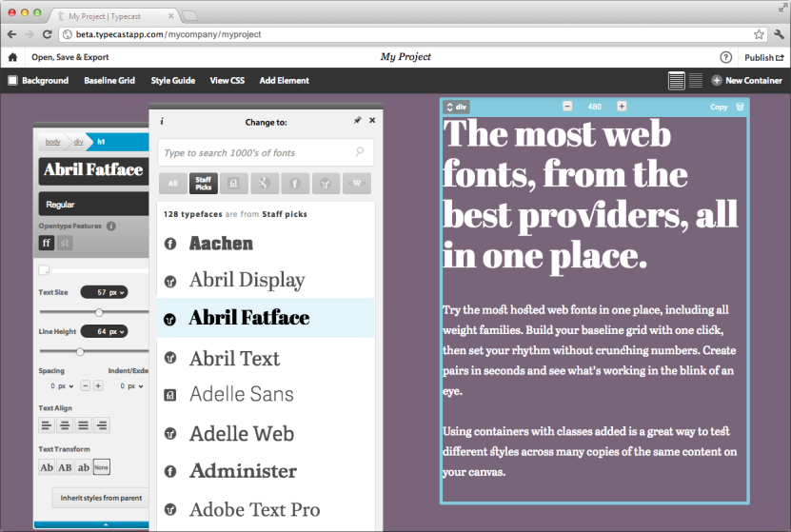Open the Regular font weight dropdown
Image resolution: width=791 pixels, height=532 pixels.
(94, 205)
